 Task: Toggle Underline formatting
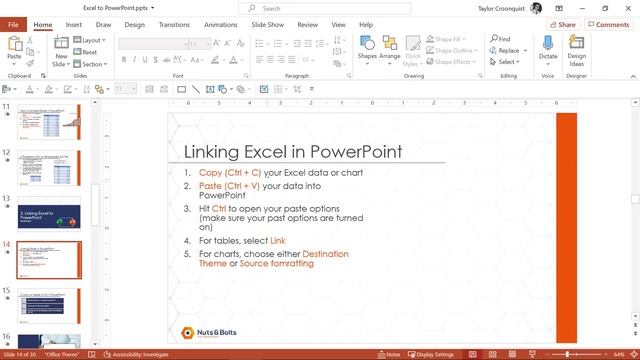click(145, 60)
